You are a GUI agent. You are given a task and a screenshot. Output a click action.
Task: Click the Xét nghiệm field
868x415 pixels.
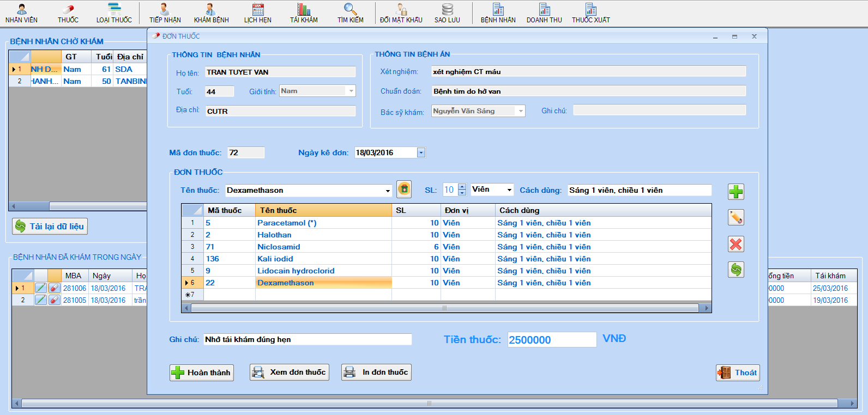click(x=589, y=71)
